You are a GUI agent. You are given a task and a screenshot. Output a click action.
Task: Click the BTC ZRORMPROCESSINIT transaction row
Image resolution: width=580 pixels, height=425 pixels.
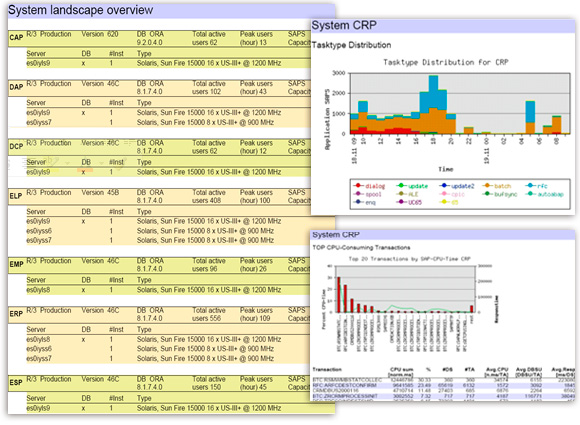tap(444, 396)
